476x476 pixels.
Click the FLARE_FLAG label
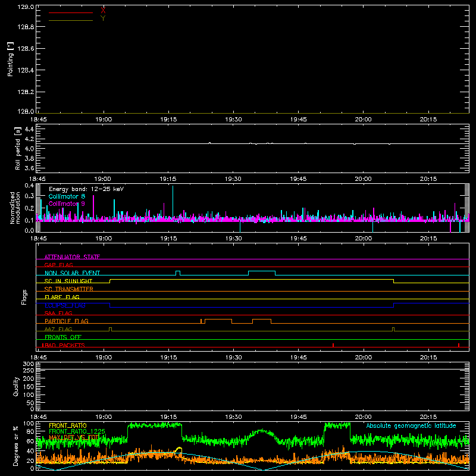[x=62, y=297]
